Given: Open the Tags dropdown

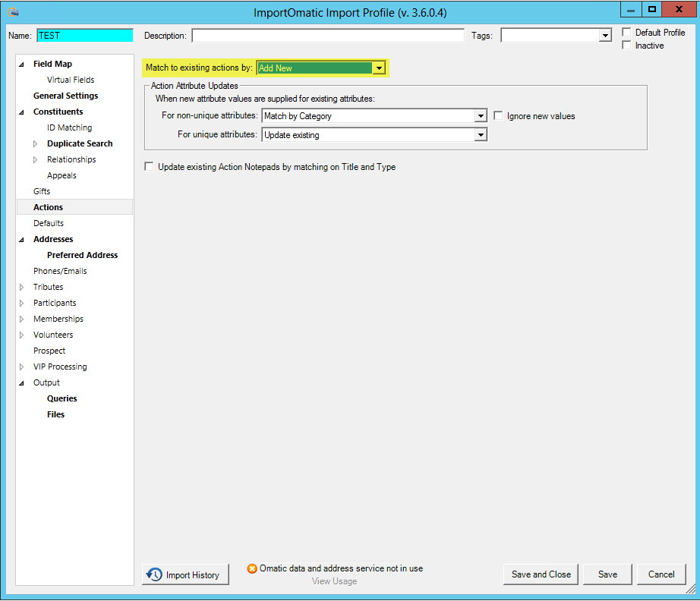Looking at the screenshot, I should coord(605,35).
